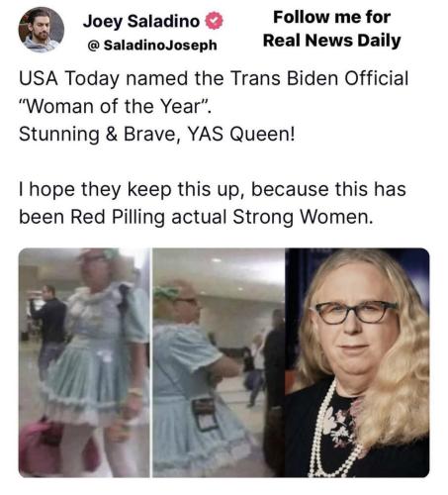
Task: Open the Joey Saladino display name
Action: coord(141,21)
